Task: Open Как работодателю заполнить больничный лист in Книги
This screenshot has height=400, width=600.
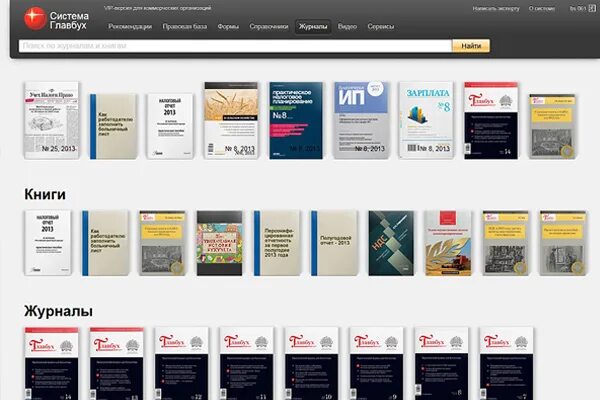Action: [x=106, y=243]
